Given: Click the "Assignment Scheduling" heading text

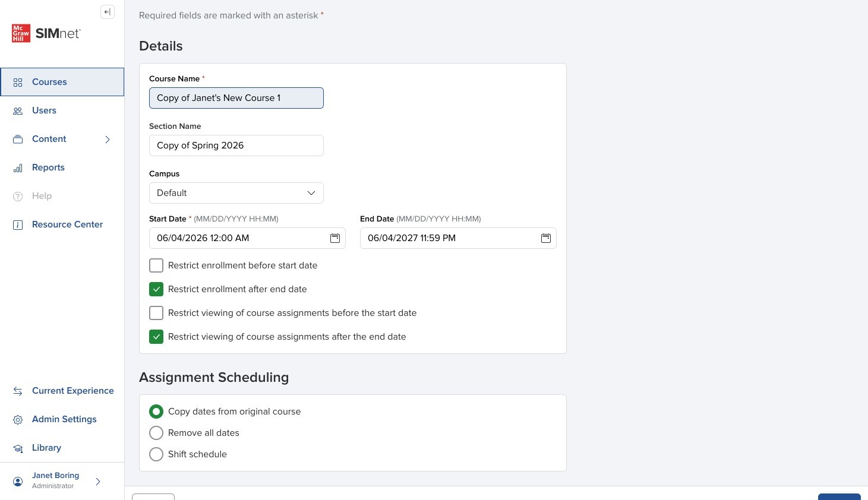Looking at the screenshot, I should [214, 378].
